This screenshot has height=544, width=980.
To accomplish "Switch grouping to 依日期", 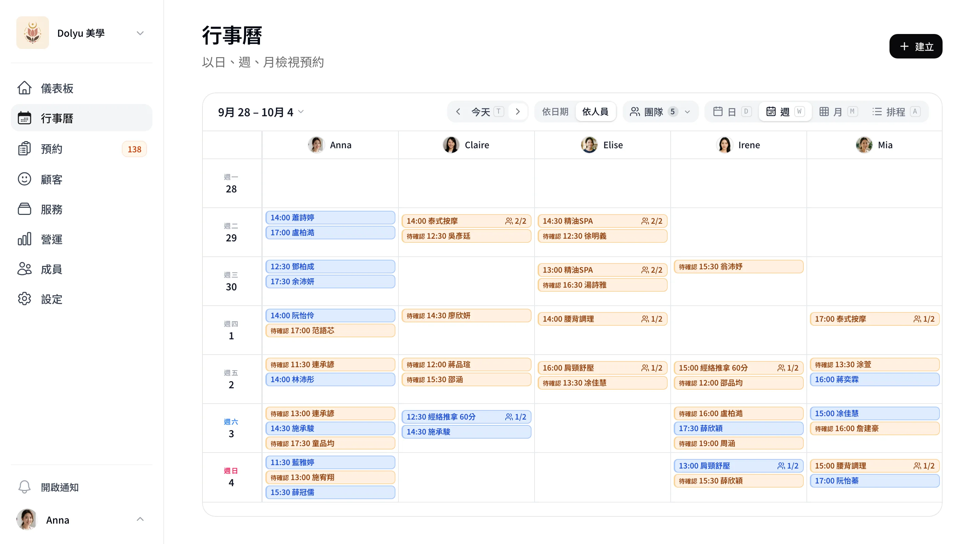I will [555, 112].
